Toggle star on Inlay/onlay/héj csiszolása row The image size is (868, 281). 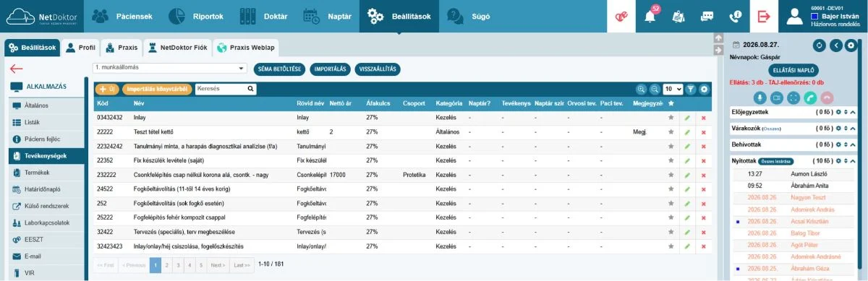[x=671, y=246]
